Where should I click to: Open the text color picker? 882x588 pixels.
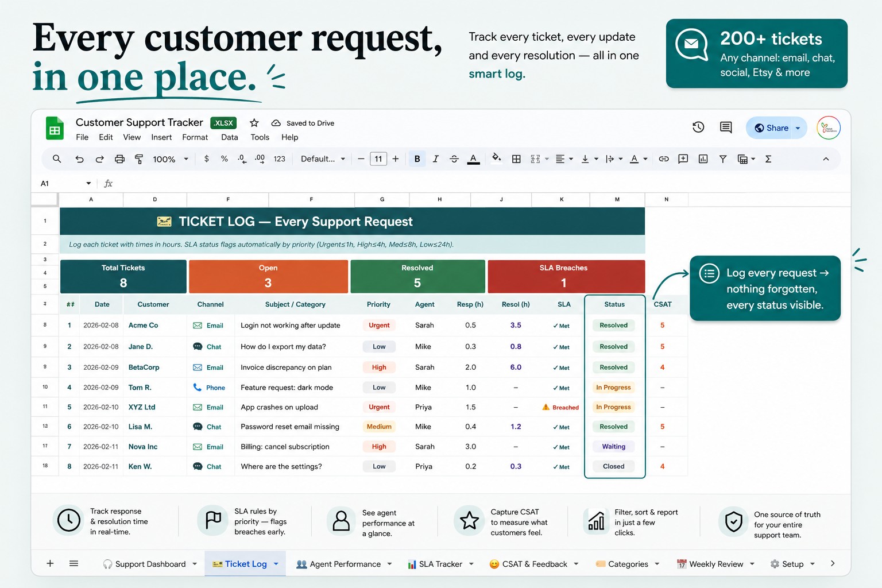click(473, 159)
